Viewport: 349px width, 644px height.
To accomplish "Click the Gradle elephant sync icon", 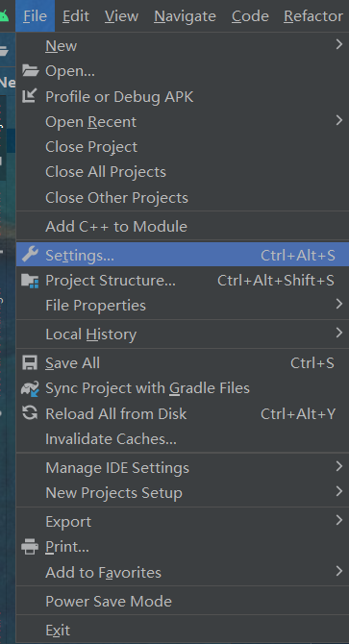I will (30, 388).
